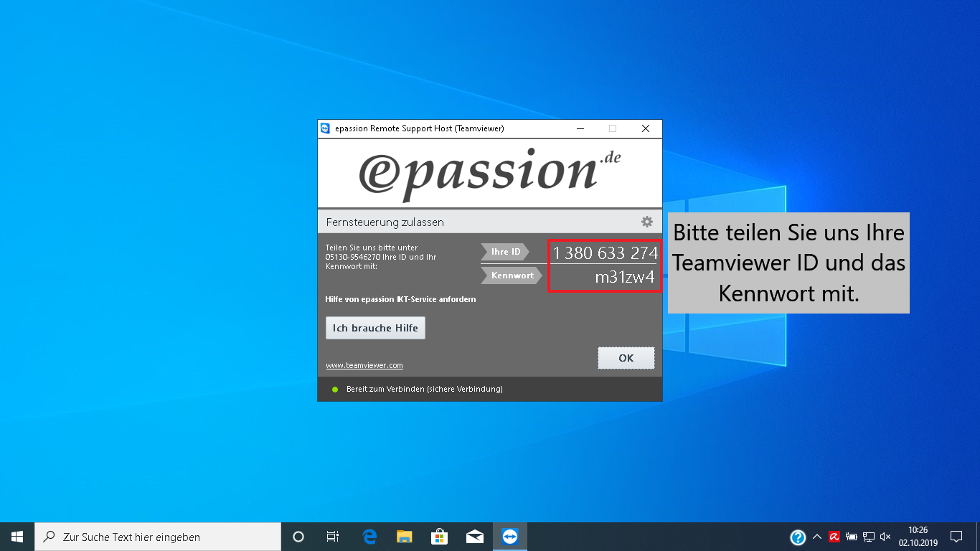Open the Action Center notifications icon

[x=956, y=537]
